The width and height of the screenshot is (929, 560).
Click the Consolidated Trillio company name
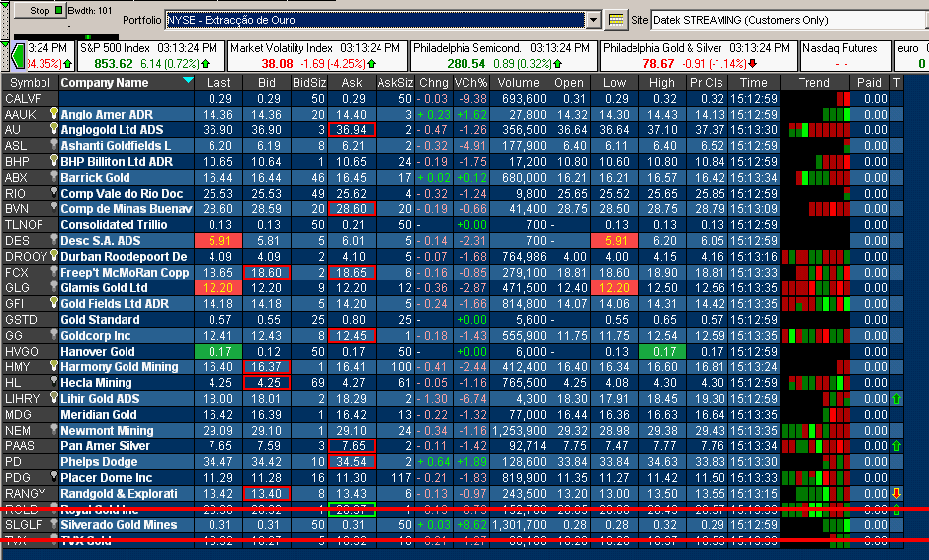coord(114,225)
